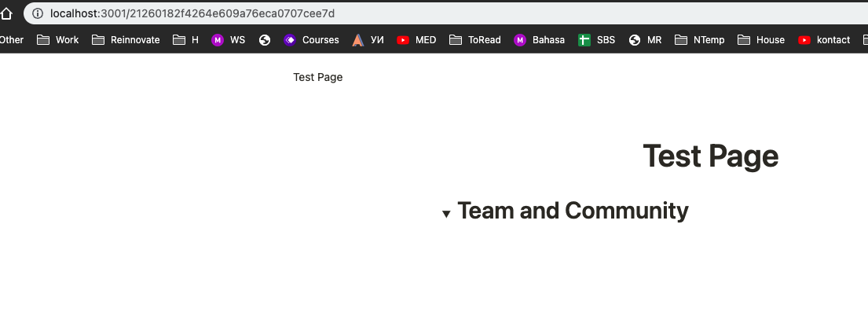The image size is (868, 316).
Task: Open the MED YouTube bookmark
Action: pyautogui.click(x=416, y=40)
